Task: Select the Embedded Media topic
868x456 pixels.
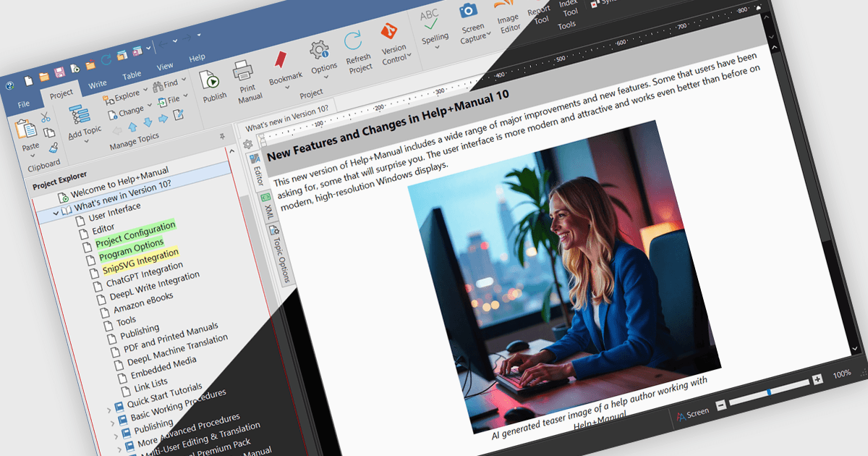Action: pos(163,368)
